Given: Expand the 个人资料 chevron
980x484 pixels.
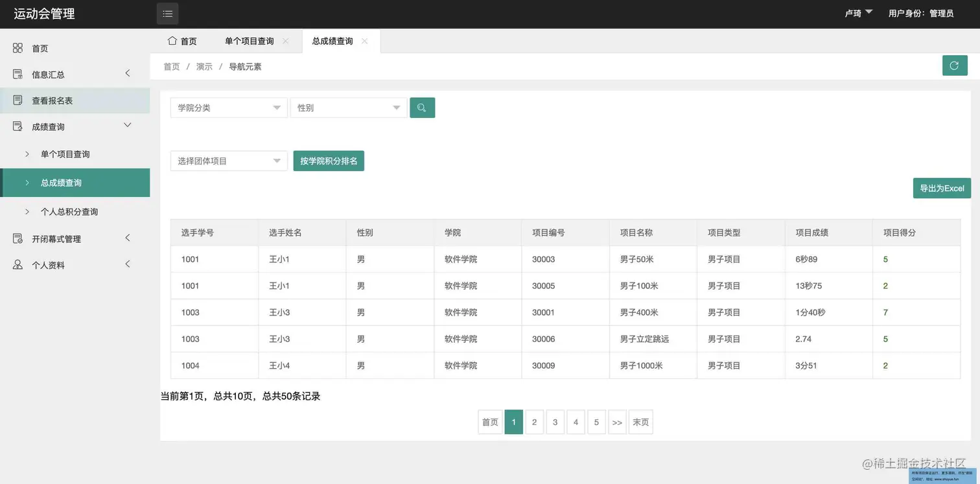Looking at the screenshot, I should coord(128,264).
